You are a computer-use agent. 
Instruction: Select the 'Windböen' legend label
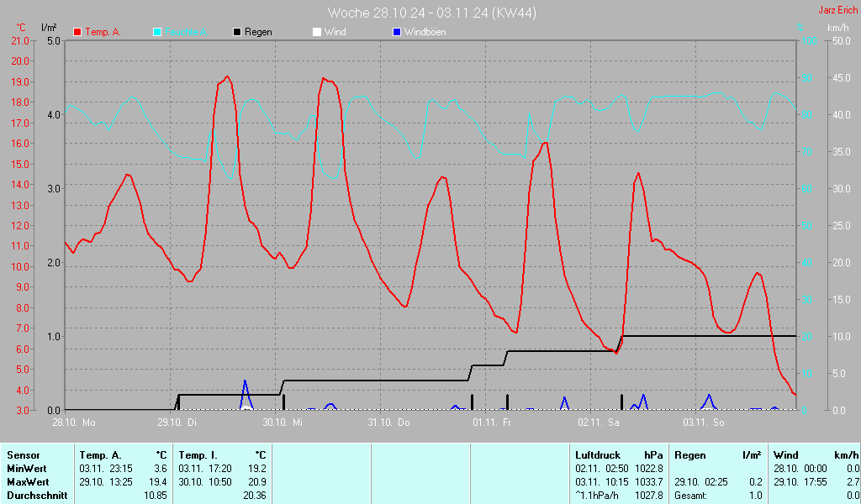[x=425, y=32]
